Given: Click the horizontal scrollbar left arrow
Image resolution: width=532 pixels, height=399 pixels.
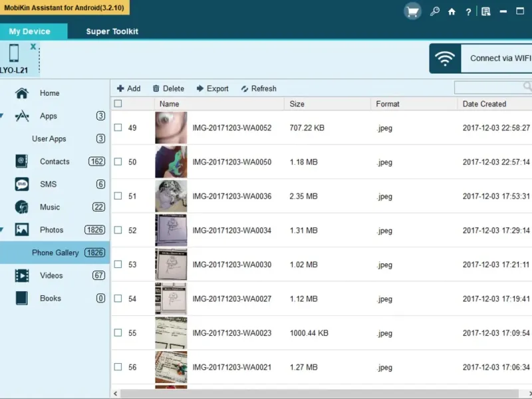Looking at the screenshot, I should (115, 394).
